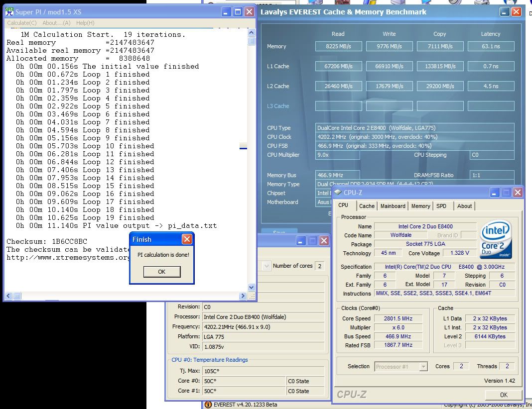Click the Tj. Max value 105C°
532x409 pixels.
263,371
